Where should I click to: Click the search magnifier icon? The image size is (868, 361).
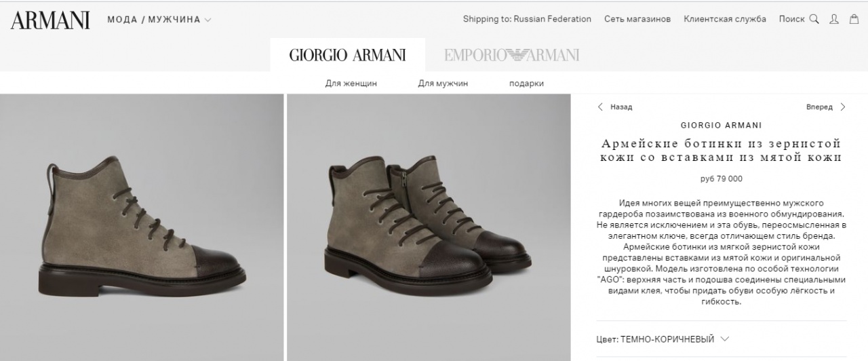[814, 19]
